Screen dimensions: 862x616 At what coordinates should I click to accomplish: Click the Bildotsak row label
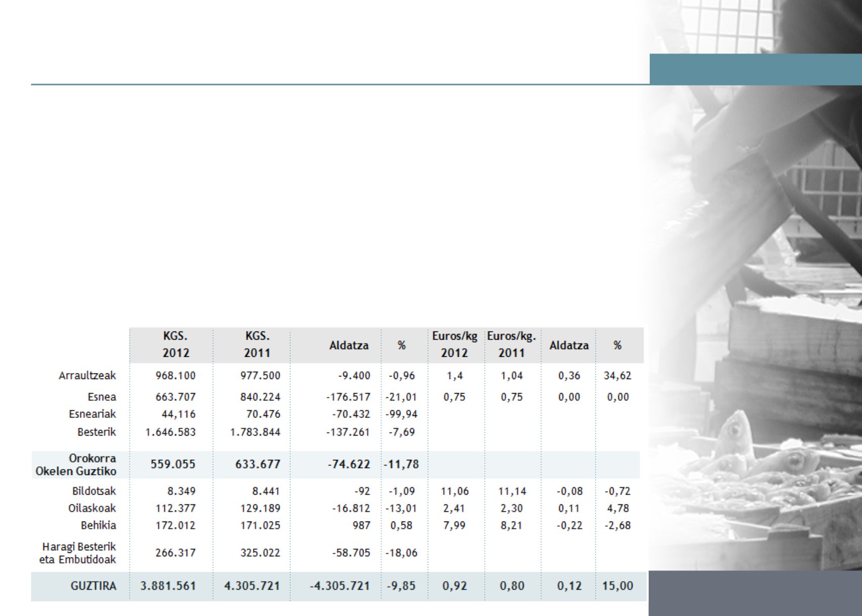point(94,491)
